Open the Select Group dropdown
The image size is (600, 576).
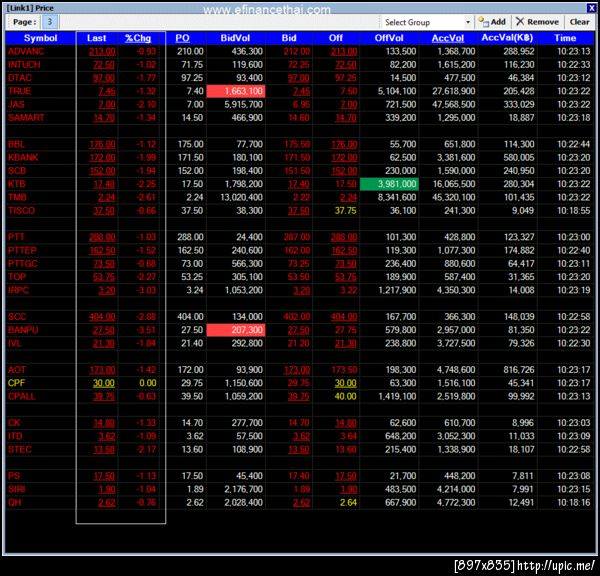pos(468,22)
